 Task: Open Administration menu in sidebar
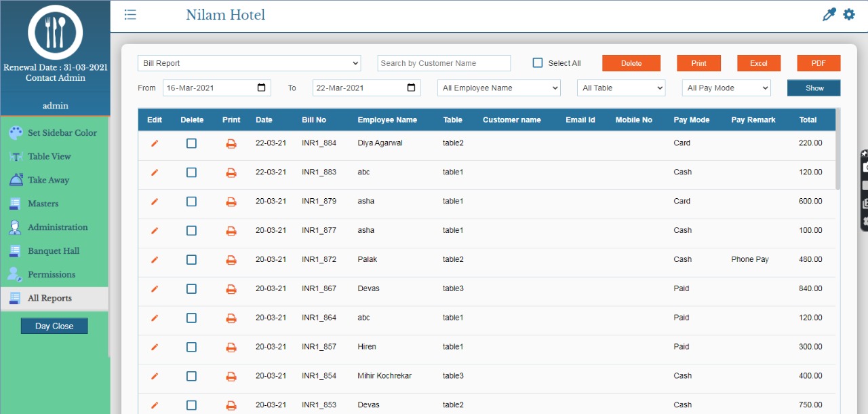pos(54,227)
